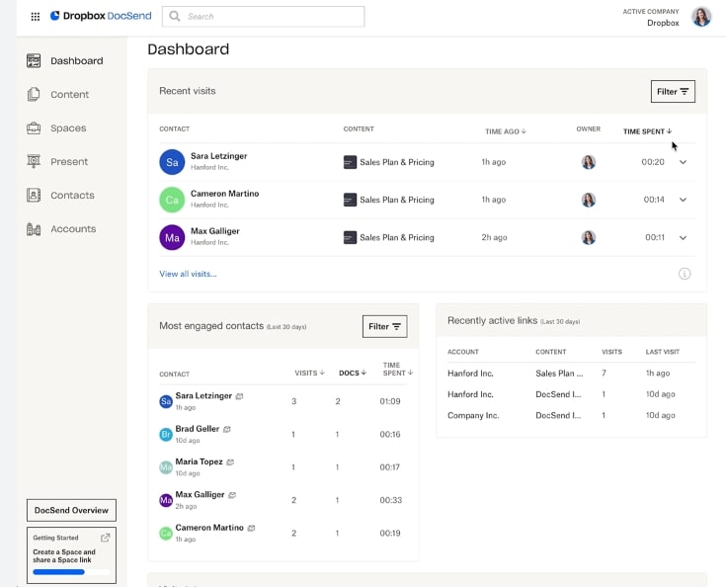
Task: Click owner avatar in Max Galliger's visit row
Action: pos(589,237)
